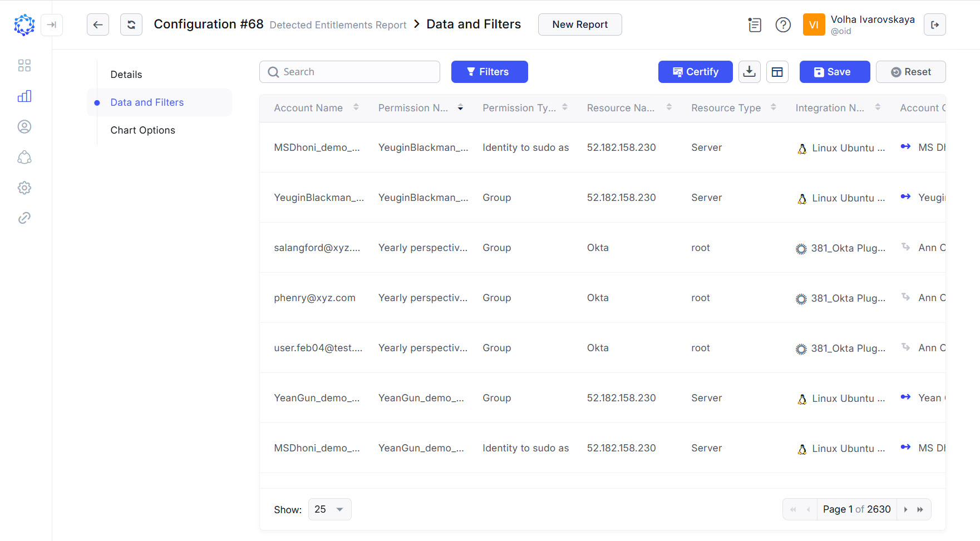Click the refresh icon next to back arrow
This screenshot has width=980, height=541.
coord(131,24)
